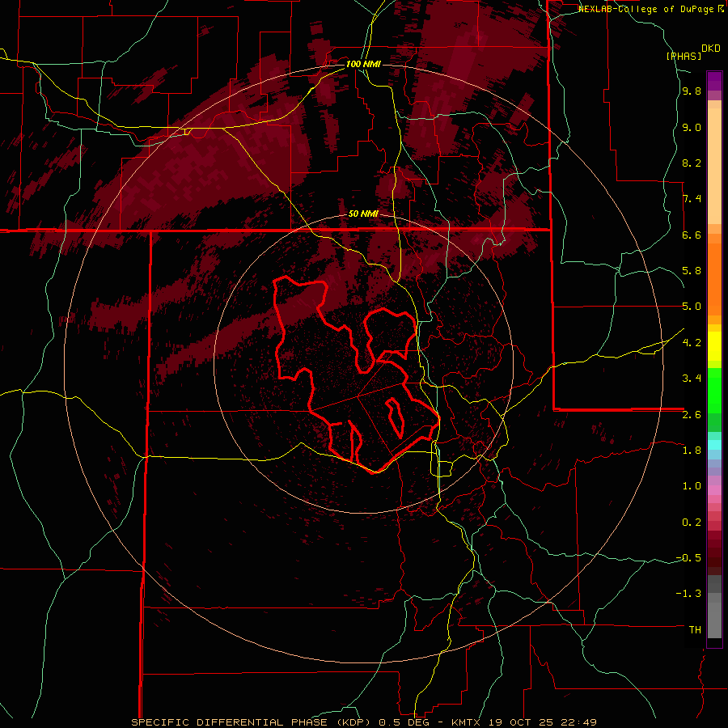The image size is (728, 728).
Task: Click the TH threshold label
Action: pyautogui.click(x=695, y=630)
